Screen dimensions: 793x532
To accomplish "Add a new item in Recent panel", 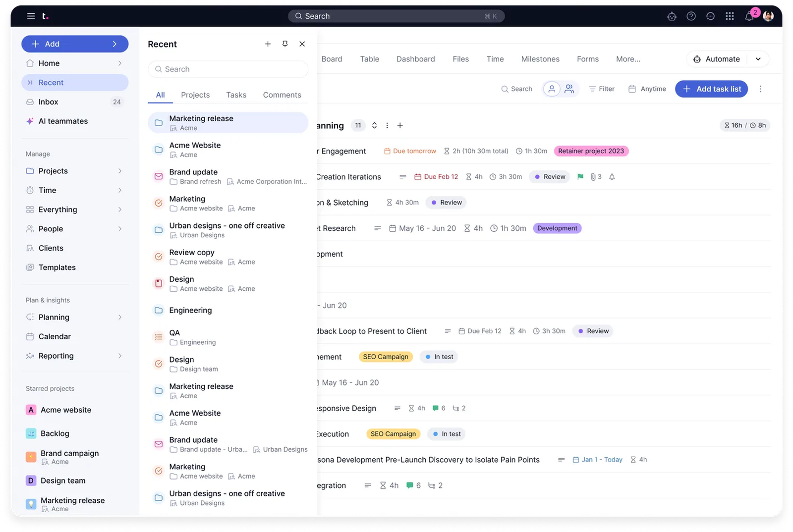I will click(x=268, y=44).
